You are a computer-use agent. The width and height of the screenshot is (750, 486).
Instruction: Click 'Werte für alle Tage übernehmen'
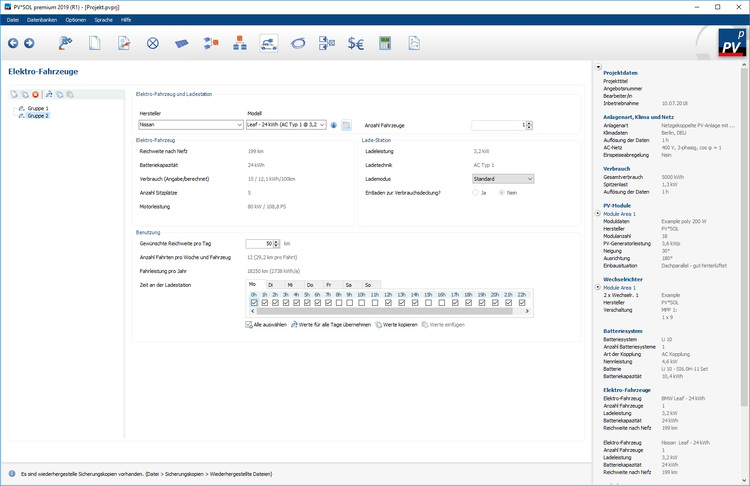point(335,324)
